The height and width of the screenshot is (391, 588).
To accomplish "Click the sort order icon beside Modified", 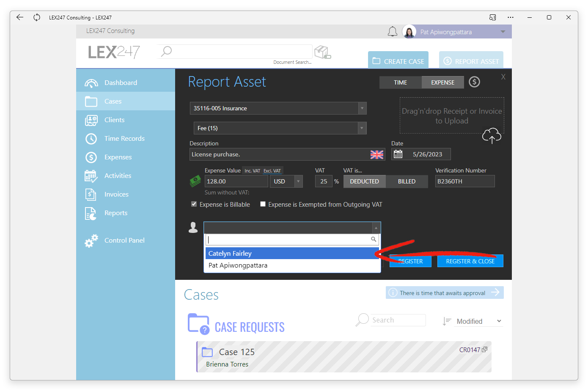I will tap(447, 321).
